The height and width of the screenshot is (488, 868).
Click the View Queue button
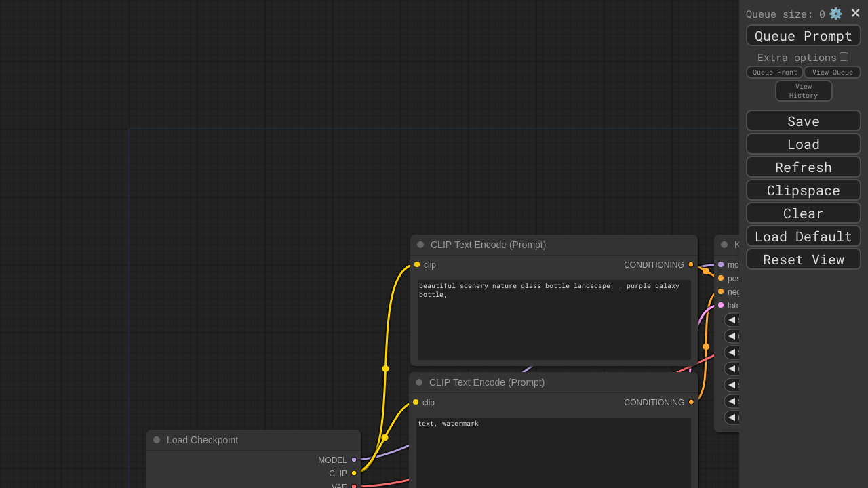tap(832, 73)
